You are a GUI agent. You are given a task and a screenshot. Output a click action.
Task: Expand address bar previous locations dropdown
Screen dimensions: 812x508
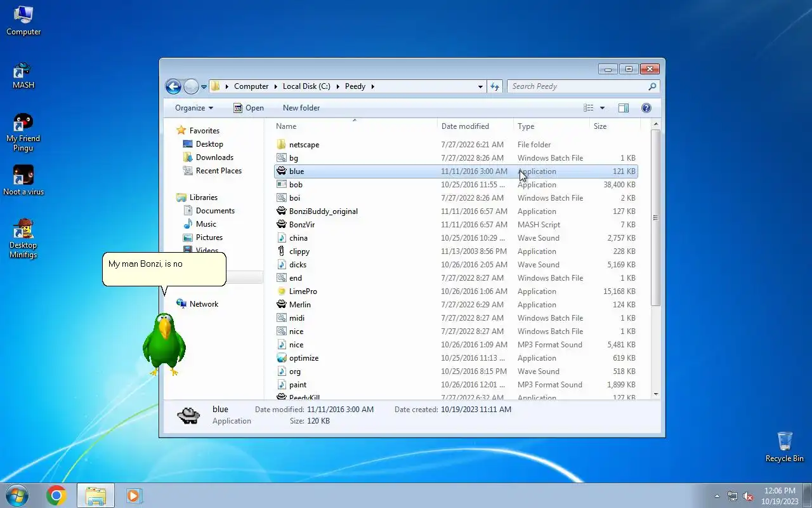(x=480, y=86)
